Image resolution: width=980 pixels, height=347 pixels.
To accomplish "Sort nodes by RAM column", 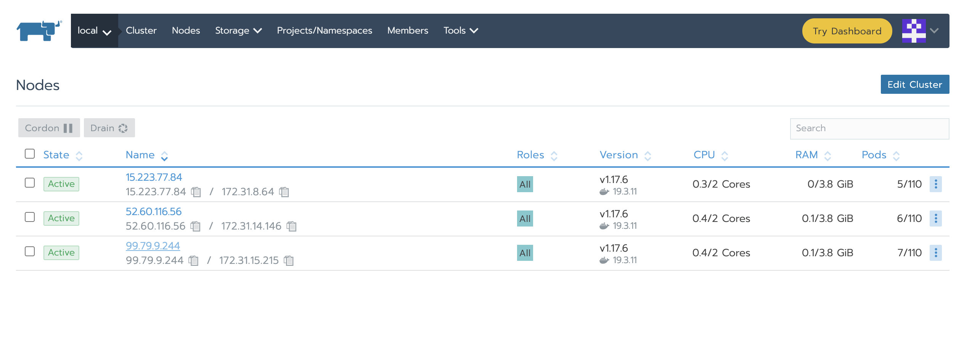I will tap(813, 155).
